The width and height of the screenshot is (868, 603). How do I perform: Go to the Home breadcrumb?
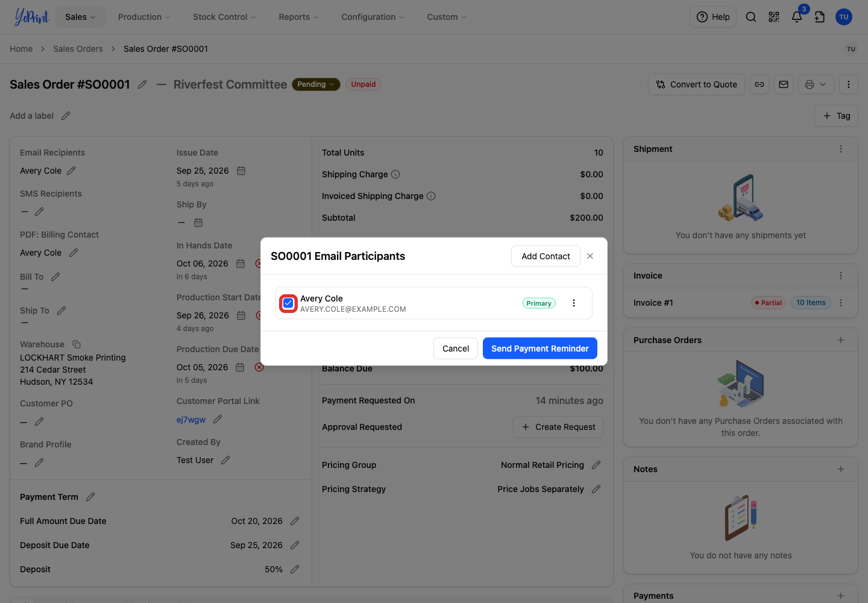click(x=21, y=49)
